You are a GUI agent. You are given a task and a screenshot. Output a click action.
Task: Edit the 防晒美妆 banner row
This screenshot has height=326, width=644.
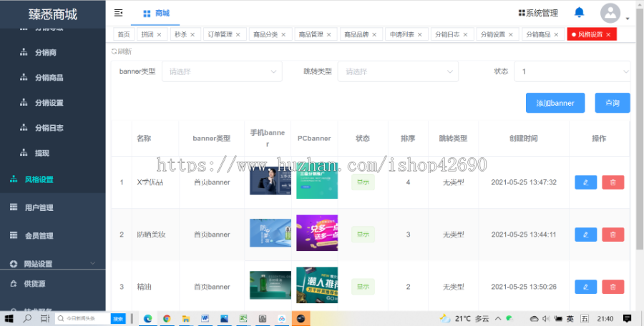point(585,234)
